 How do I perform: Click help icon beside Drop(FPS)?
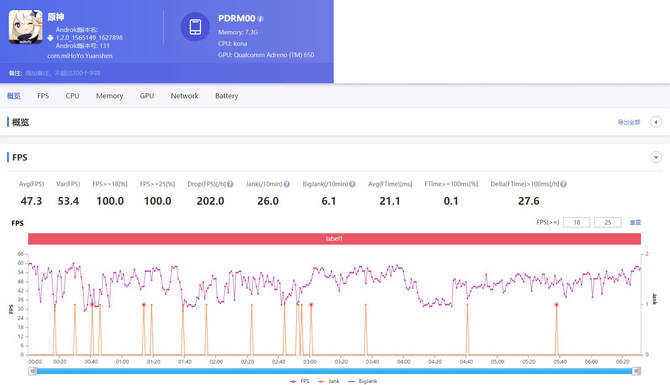[230, 184]
